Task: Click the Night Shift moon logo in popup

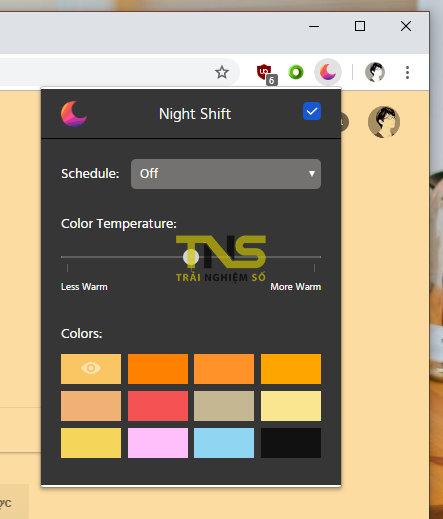Action: pyautogui.click(x=74, y=114)
